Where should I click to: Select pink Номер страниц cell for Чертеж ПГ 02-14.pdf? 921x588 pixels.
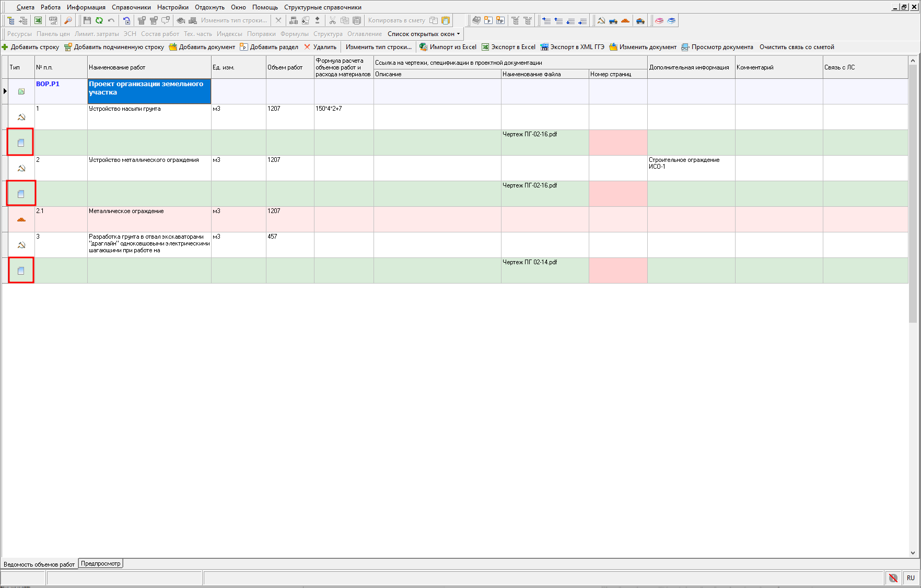coord(618,271)
